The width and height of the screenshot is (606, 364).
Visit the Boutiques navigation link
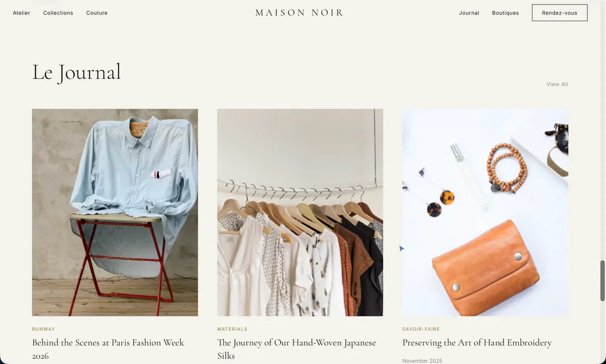click(x=506, y=13)
